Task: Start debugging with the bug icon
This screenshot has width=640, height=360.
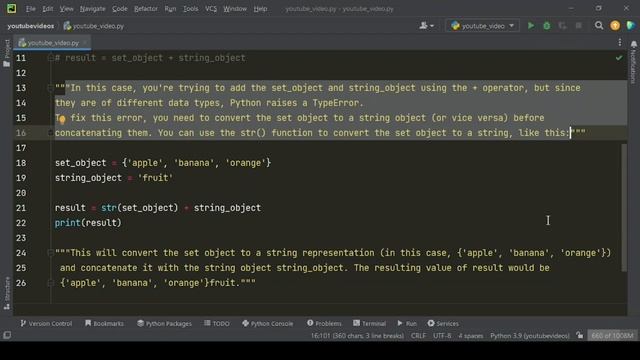Action: pyautogui.click(x=547, y=26)
